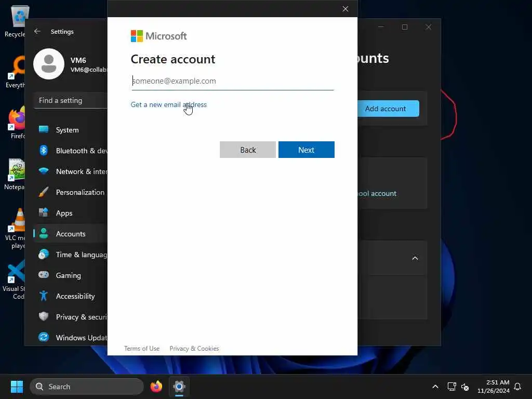Click the taskbar Search box
Image resolution: width=532 pixels, height=399 pixels.
click(87, 387)
